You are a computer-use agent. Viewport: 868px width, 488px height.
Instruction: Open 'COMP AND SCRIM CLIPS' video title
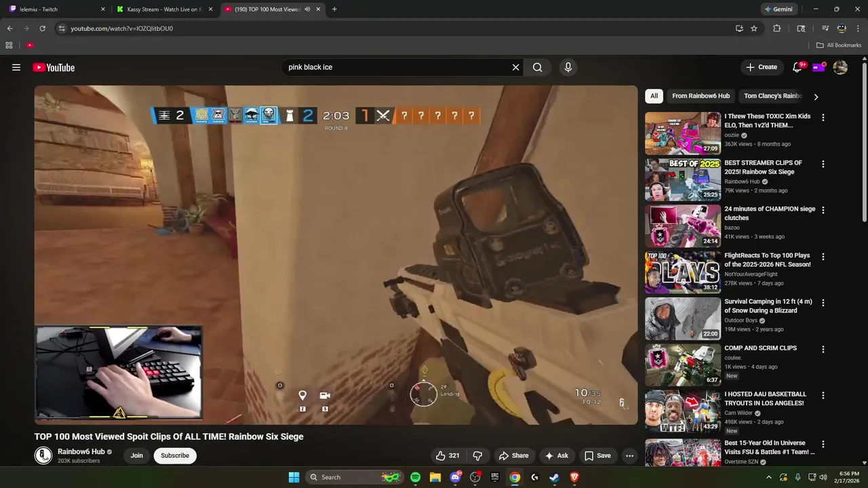(760, 348)
